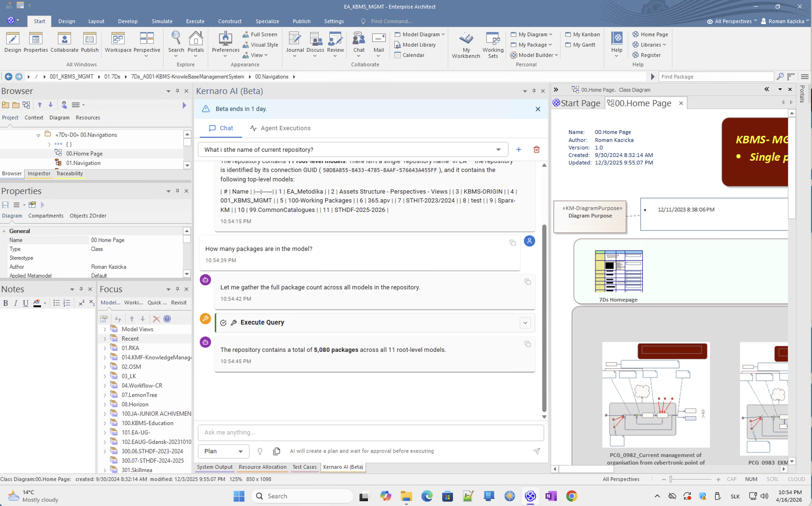Collapse the 00.Navigations package in Browser
The image size is (812, 506).
coord(38,135)
